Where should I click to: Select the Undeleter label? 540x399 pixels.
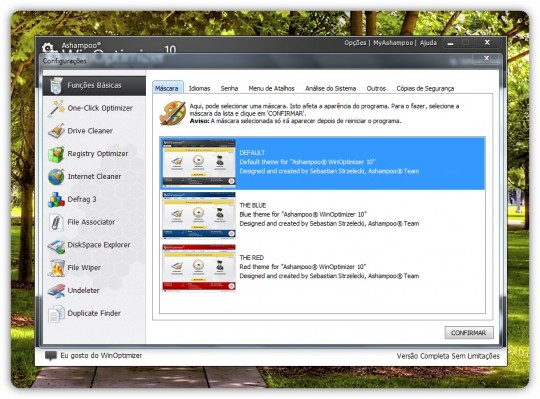tap(83, 291)
